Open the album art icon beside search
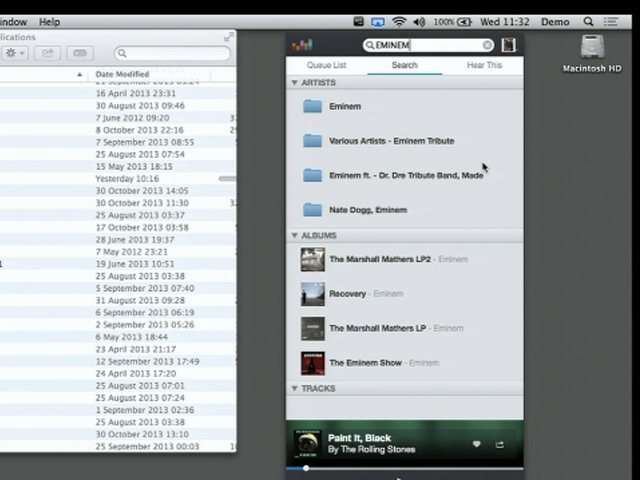This screenshot has height=480, width=640. pos(509,45)
